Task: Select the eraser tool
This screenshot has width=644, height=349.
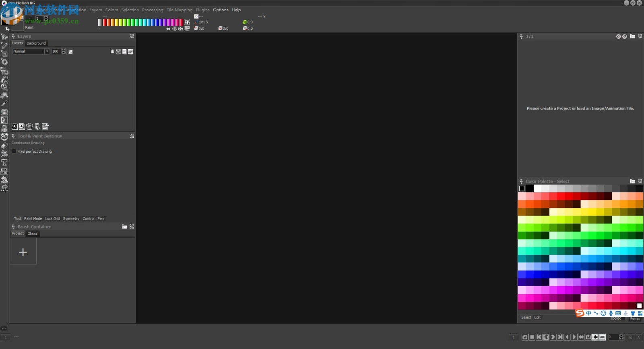Action: click(x=4, y=145)
